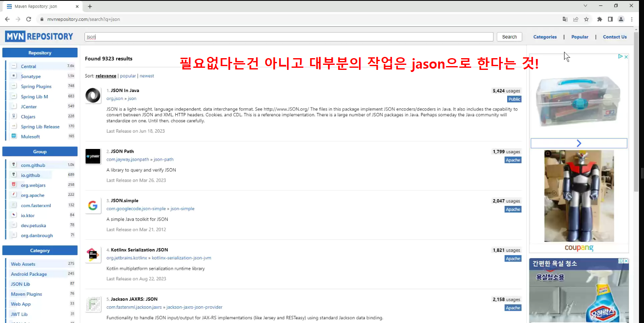Viewport: 644px width, 323px height.
Task: Open jackson-jaxrs-json-provider artifact link
Action: click(x=195, y=307)
